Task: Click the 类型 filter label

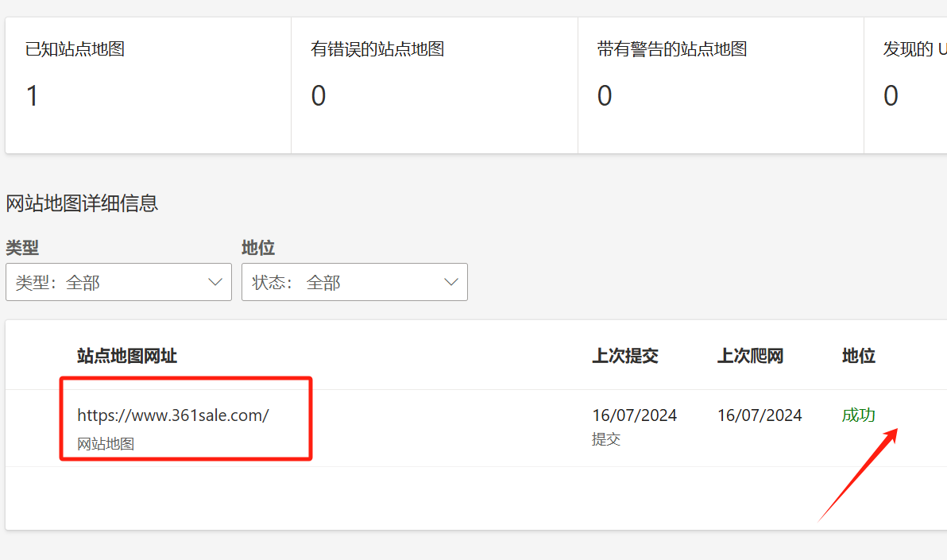Action: (x=22, y=248)
